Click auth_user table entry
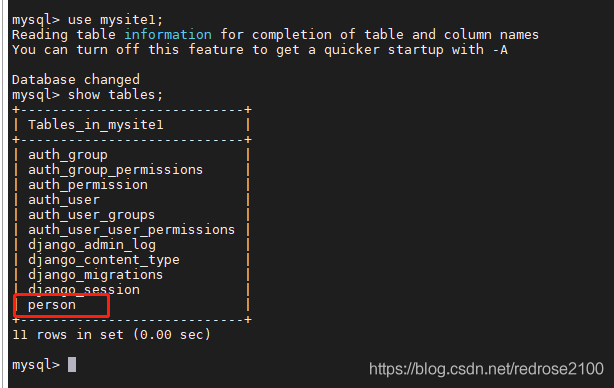 tap(64, 200)
